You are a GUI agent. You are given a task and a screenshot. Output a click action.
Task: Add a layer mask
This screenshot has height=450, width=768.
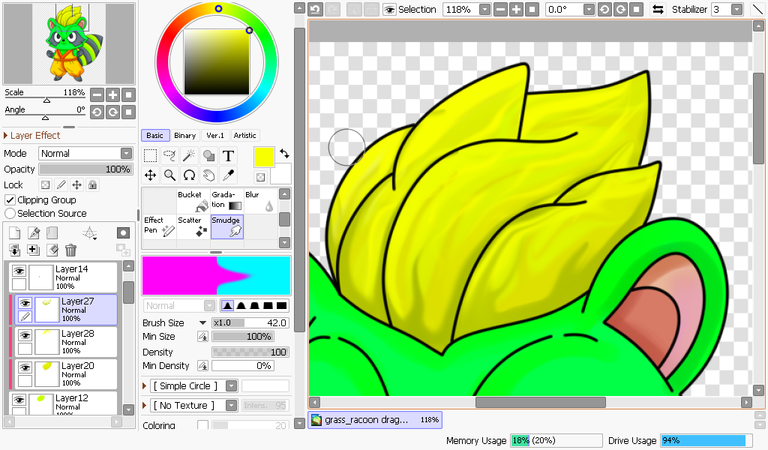click(123, 233)
